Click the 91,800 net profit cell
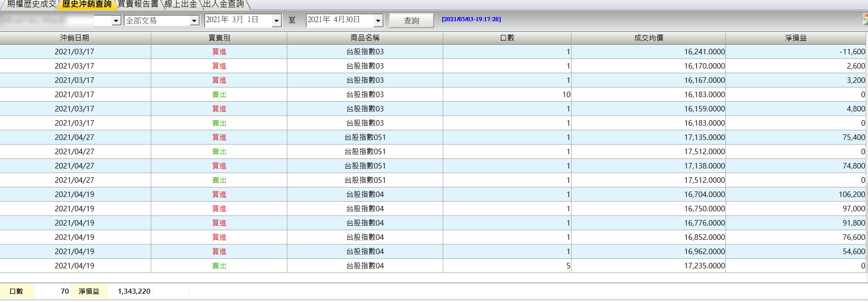 coord(796,223)
